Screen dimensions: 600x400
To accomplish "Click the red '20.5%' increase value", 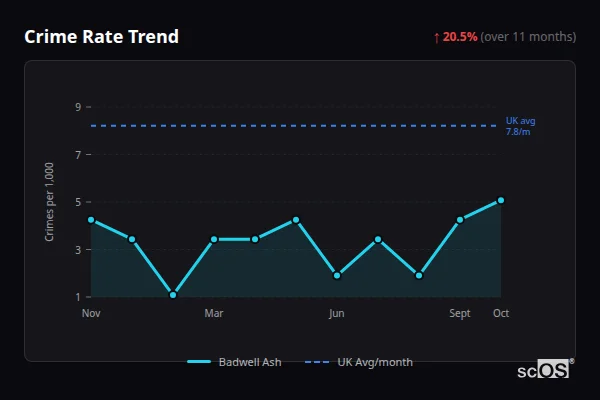I will click(x=460, y=37).
